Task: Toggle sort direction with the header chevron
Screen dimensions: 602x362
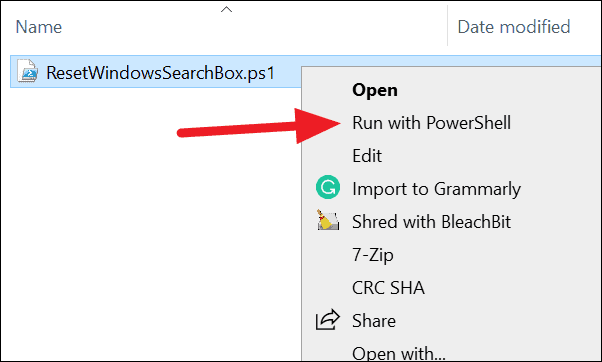Action: point(227,10)
